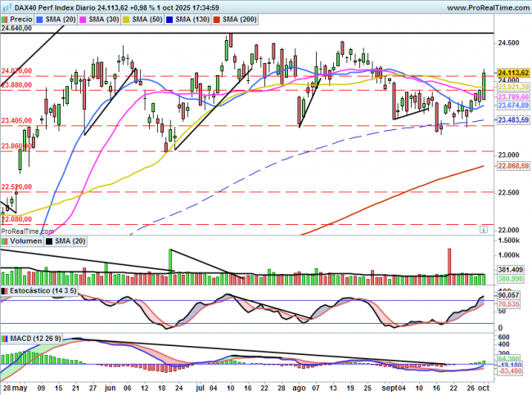
Task: Click the ProRealTime.com watermark above volume panel
Action: (26, 231)
